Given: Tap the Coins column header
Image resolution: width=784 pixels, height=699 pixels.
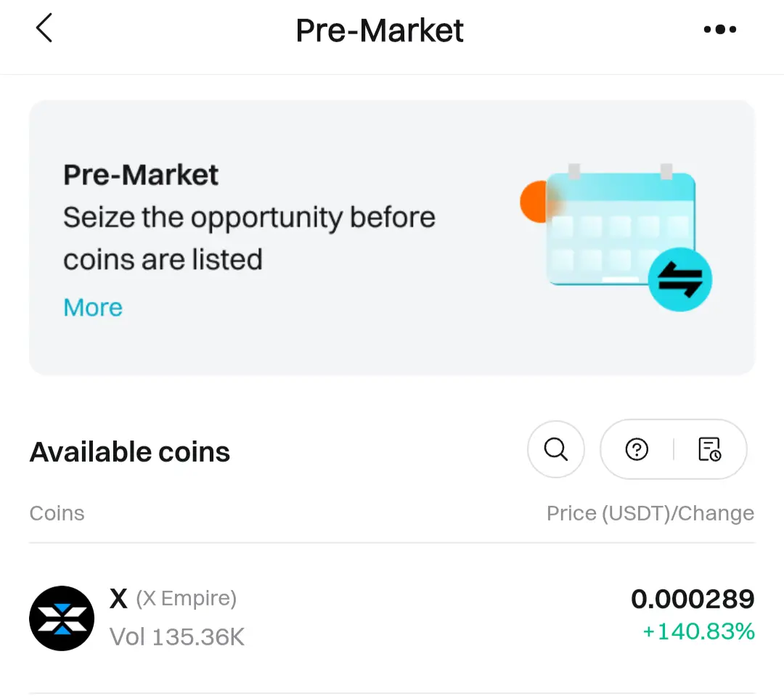Looking at the screenshot, I should (x=57, y=513).
